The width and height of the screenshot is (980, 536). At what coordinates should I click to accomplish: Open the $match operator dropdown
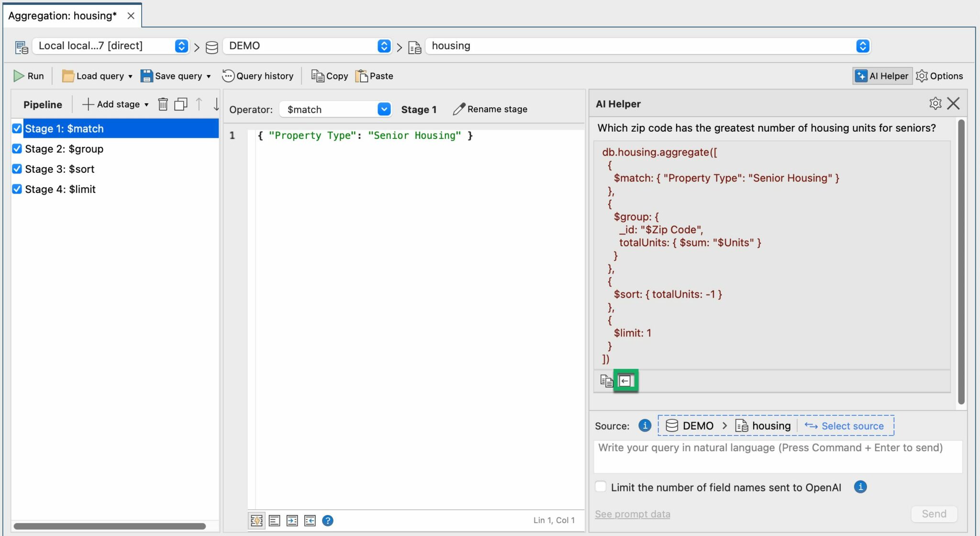384,110
